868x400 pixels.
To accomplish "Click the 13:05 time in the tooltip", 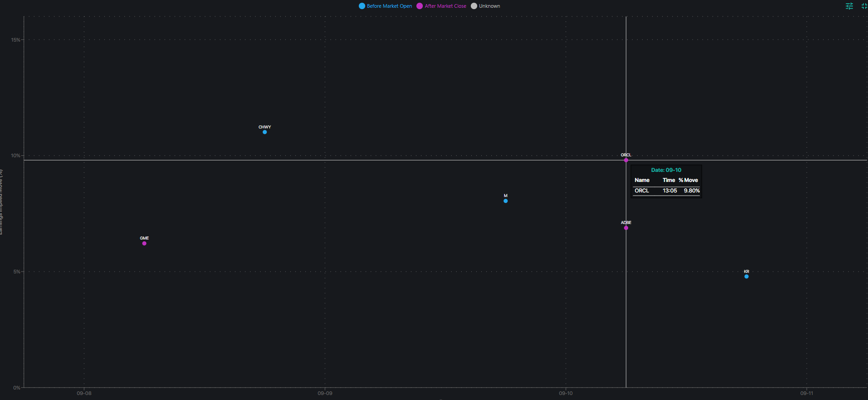I will 670,191.
